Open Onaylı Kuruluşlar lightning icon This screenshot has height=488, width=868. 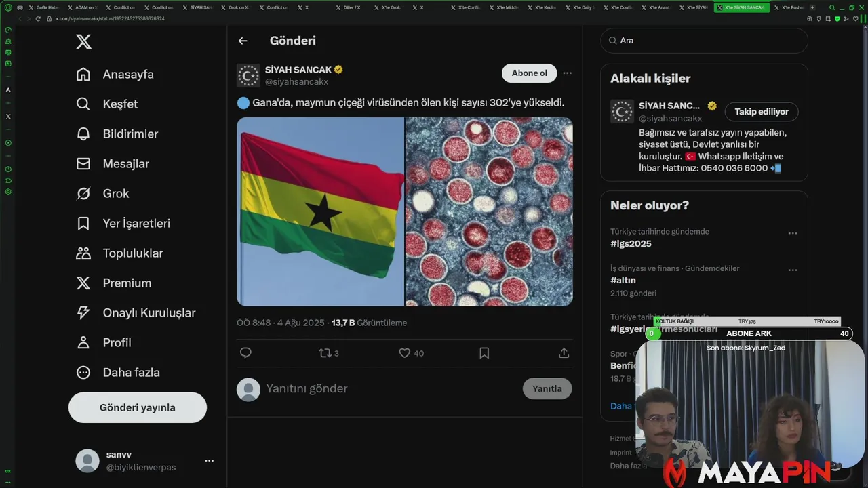click(x=83, y=313)
